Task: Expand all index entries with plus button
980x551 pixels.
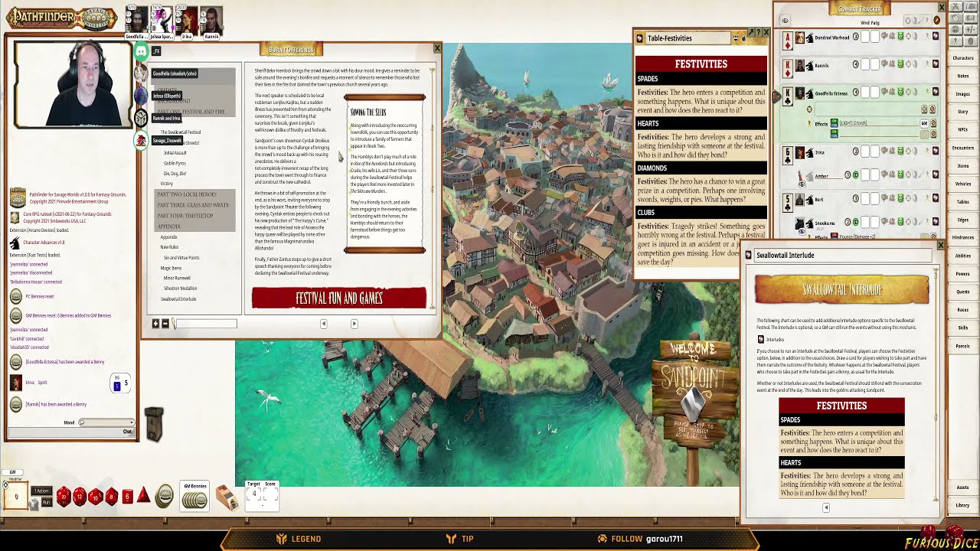Action: [x=155, y=324]
